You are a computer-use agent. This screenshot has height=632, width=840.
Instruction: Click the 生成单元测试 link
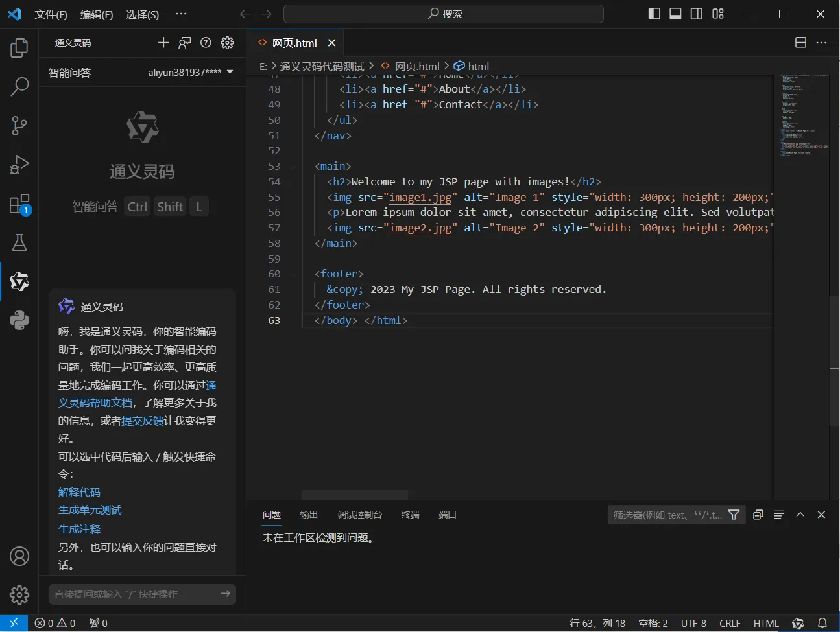coord(90,510)
